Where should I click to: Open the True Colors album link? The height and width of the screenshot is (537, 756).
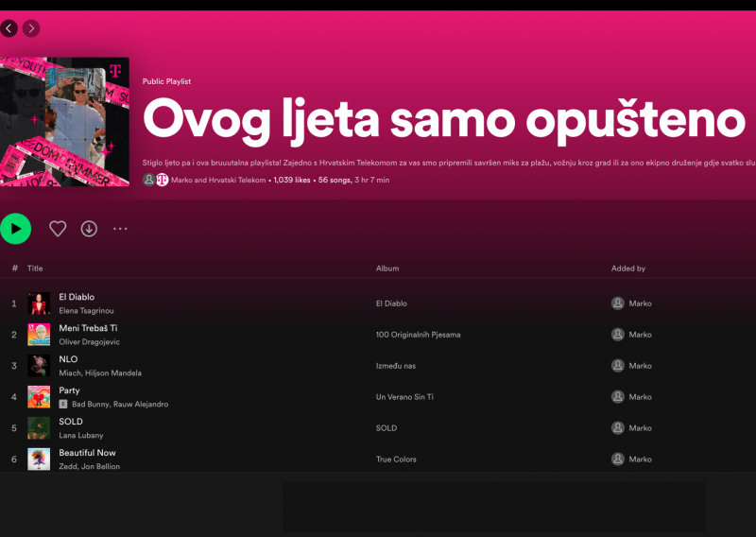click(x=396, y=459)
